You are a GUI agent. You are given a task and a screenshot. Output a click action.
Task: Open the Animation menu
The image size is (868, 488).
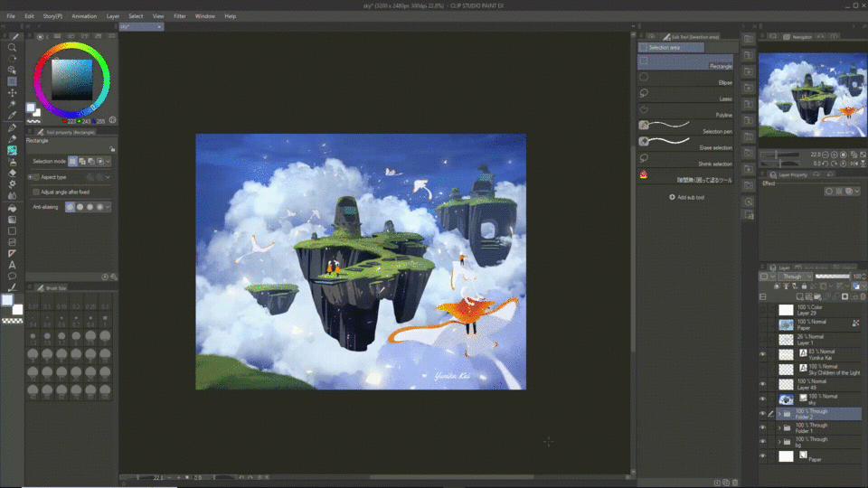coord(84,16)
